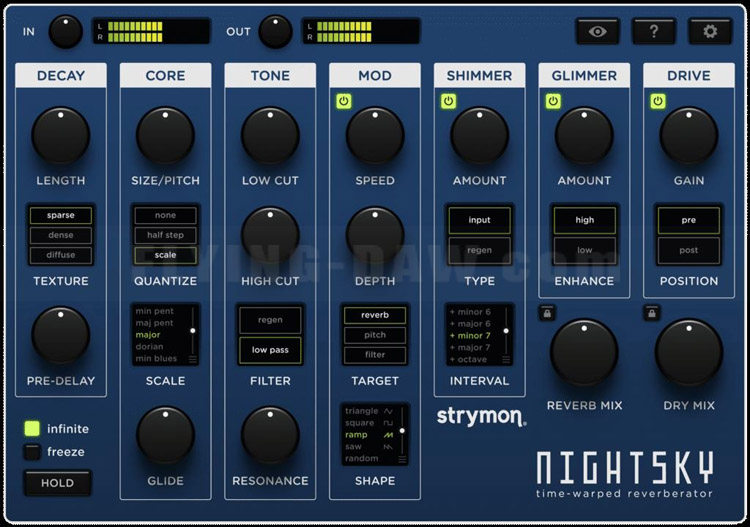Click the interval list slider handle
750x527 pixels.
point(506,331)
